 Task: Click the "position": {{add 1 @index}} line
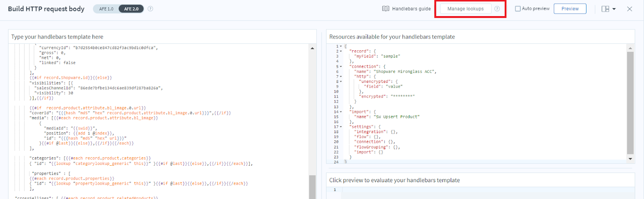click(79, 133)
